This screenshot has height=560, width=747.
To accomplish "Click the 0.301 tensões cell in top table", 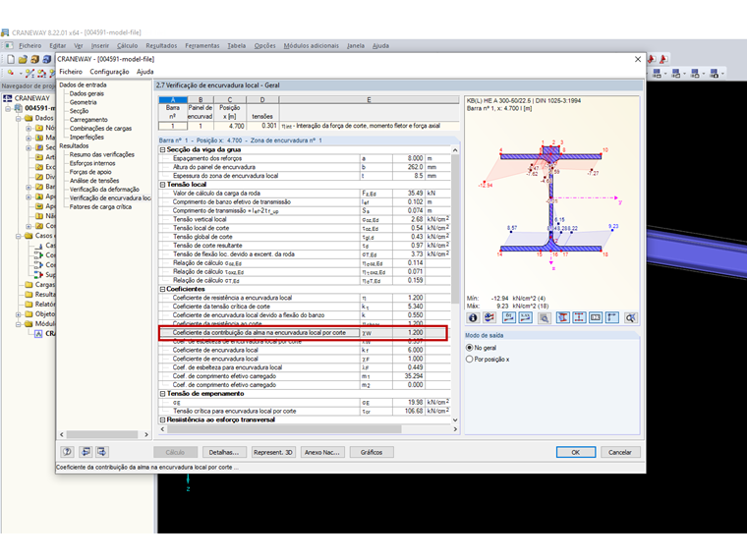I will [x=262, y=126].
